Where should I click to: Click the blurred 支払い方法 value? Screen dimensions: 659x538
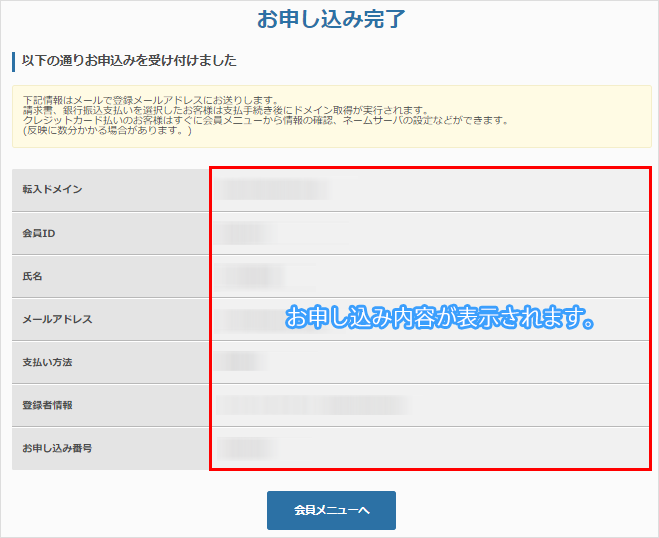pyautogui.click(x=240, y=361)
